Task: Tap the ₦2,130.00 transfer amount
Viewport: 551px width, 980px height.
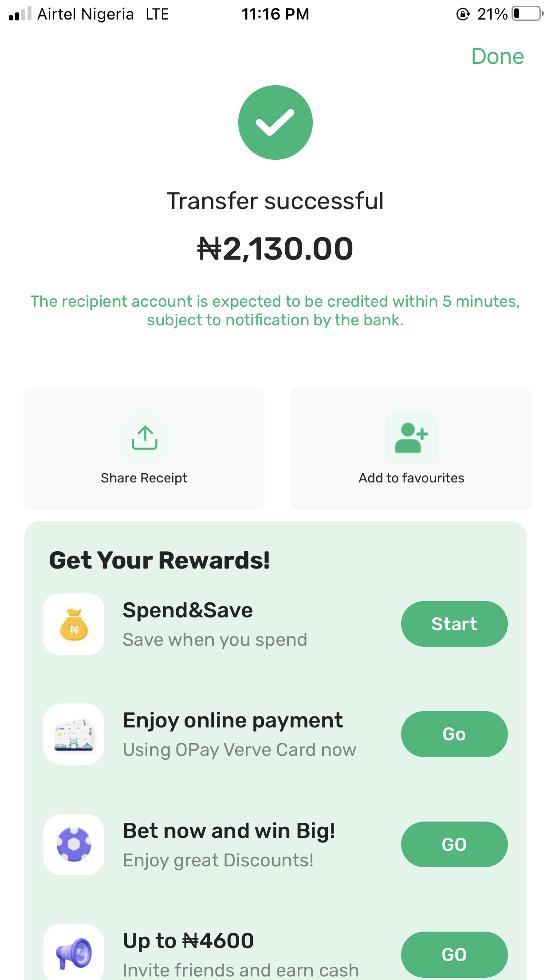Action: 275,249
